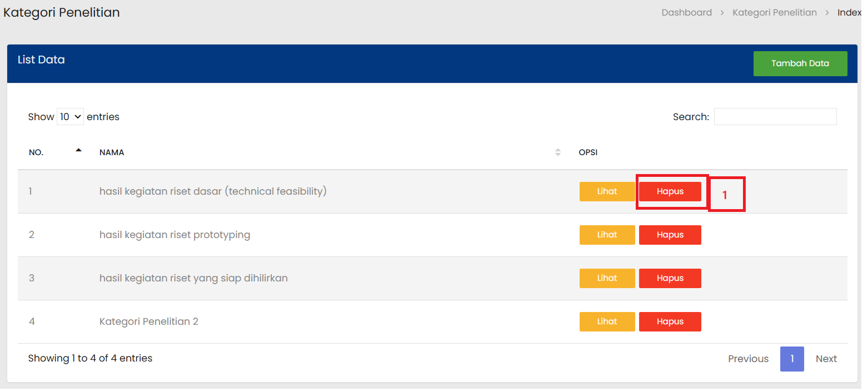868x391 pixels.
Task: Click Hapus for riset prototyping row
Action: tap(670, 235)
